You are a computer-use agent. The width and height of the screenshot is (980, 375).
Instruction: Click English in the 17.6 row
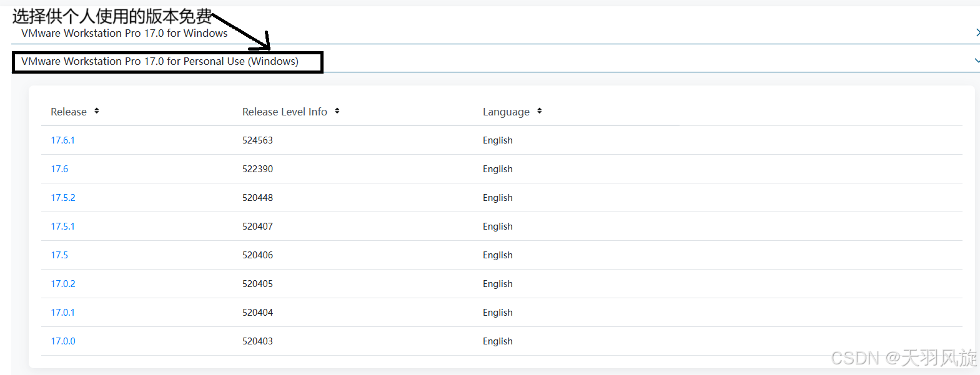pos(498,169)
